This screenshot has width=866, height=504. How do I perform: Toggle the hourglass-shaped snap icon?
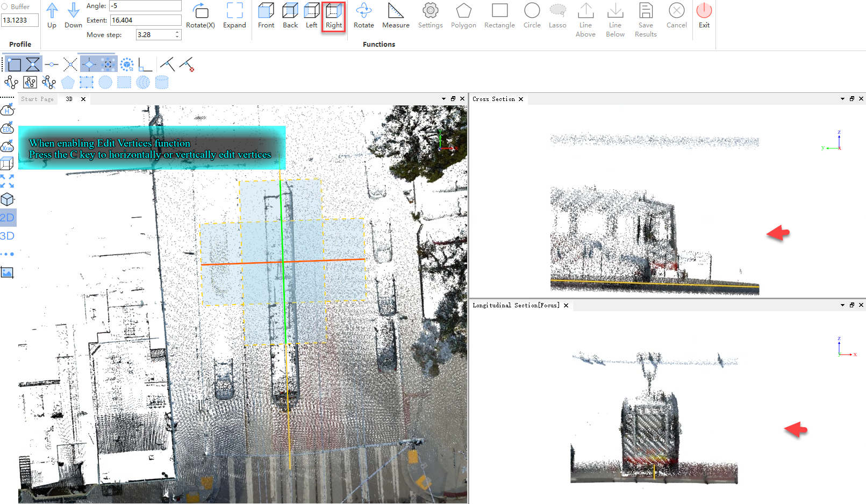point(33,64)
